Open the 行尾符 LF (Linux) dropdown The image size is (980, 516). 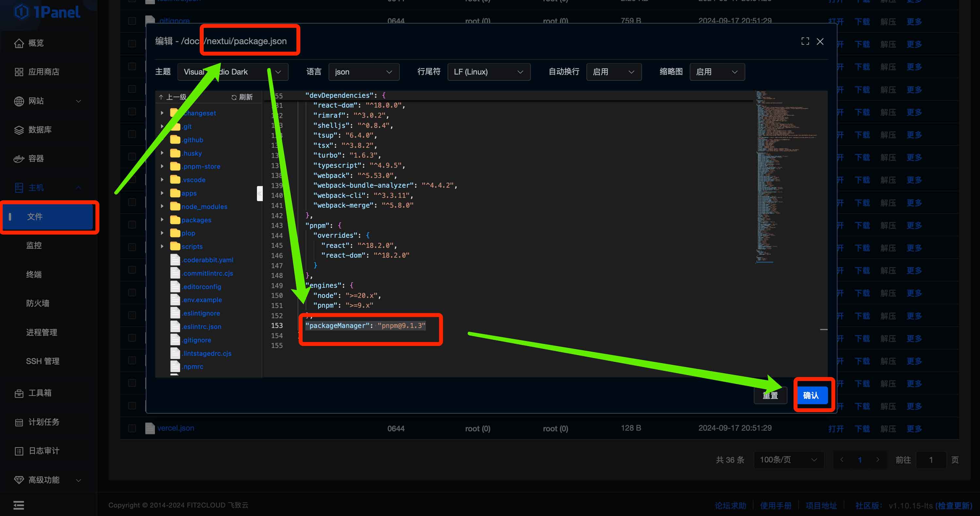point(489,72)
